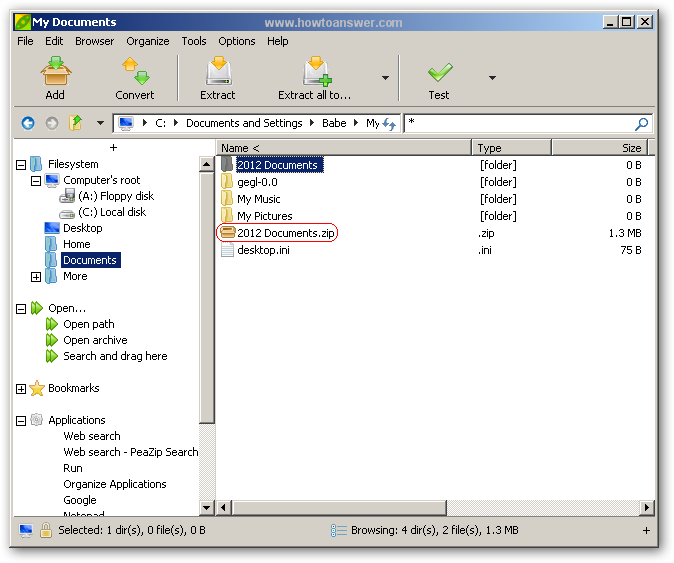Expand the More tree node
674x563 pixels.
36,277
